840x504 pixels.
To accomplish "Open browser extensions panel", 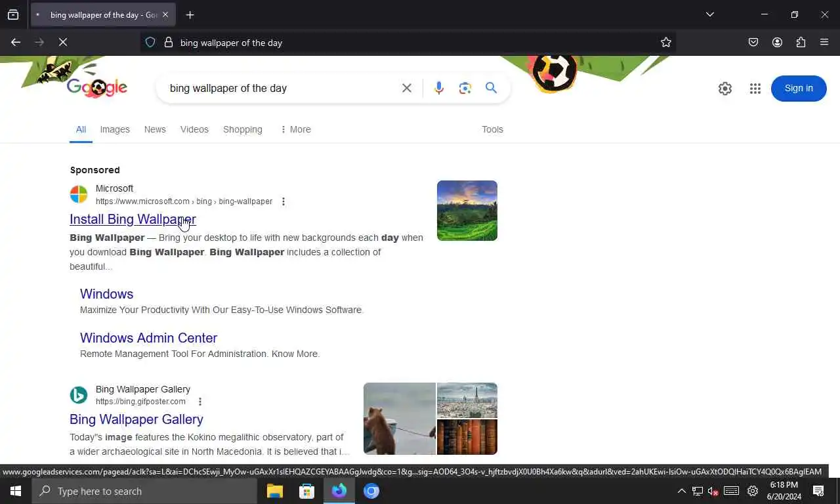I will pyautogui.click(x=801, y=42).
